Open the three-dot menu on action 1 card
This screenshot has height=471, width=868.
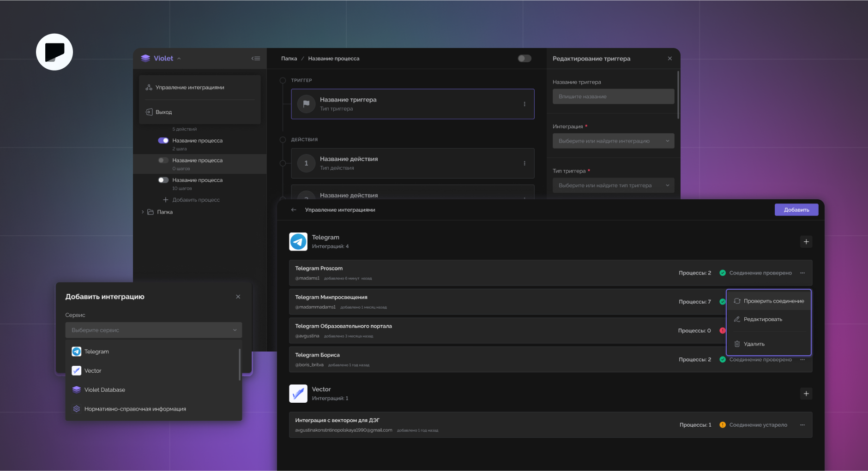tap(524, 163)
